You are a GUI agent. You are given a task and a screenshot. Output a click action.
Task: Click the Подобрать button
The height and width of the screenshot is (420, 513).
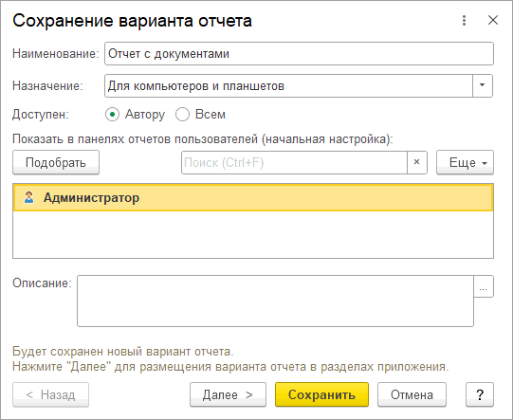pyautogui.click(x=56, y=162)
